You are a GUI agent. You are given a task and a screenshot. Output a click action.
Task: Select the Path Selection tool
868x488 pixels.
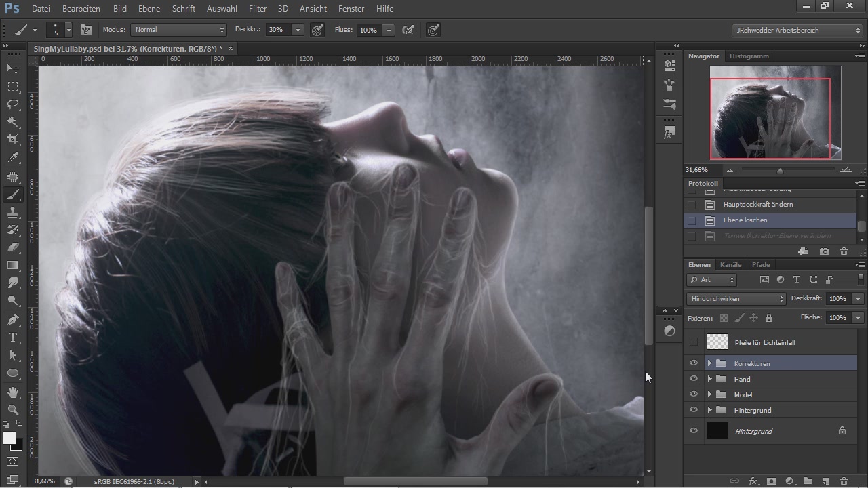click(x=13, y=355)
